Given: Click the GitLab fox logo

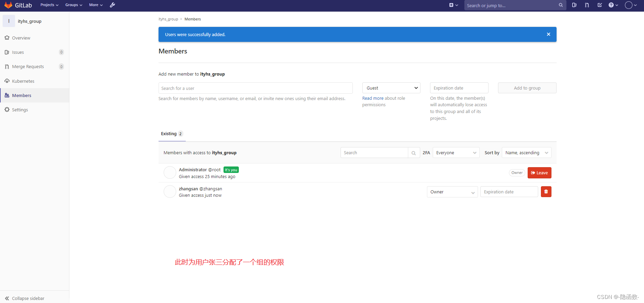Looking at the screenshot, I should pos(8,5).
